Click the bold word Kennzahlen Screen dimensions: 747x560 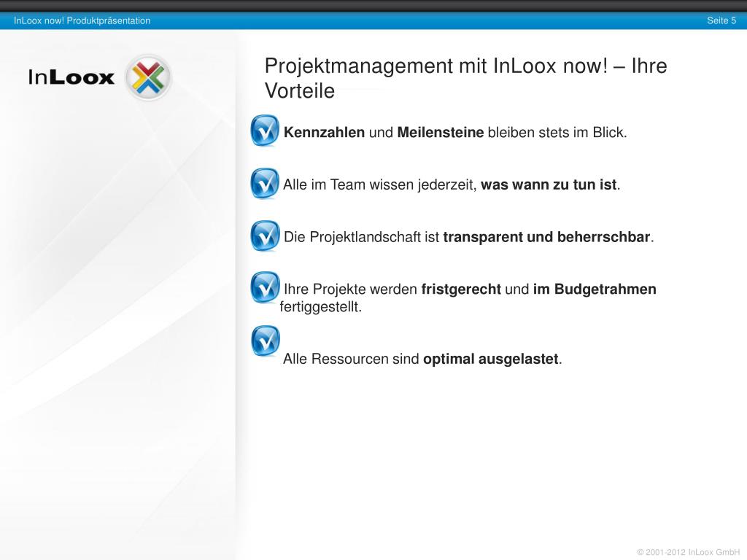click(324, 133)
